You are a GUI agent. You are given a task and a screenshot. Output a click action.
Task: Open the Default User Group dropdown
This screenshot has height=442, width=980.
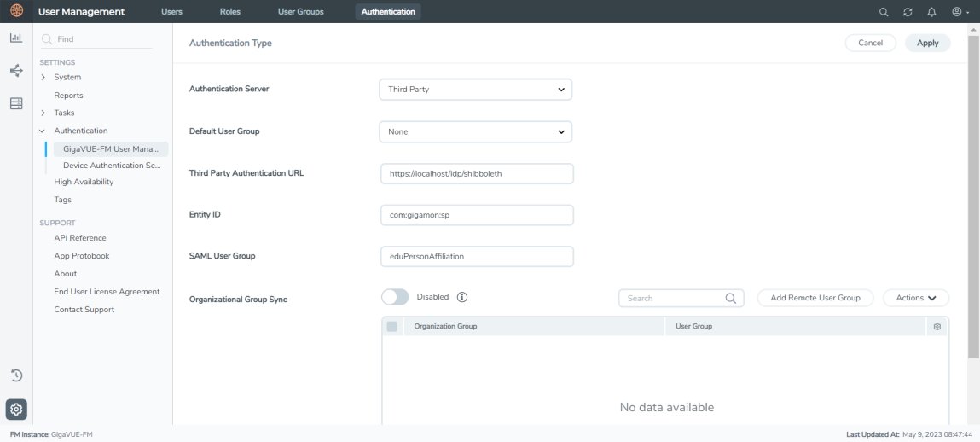[x=475, y=132]
